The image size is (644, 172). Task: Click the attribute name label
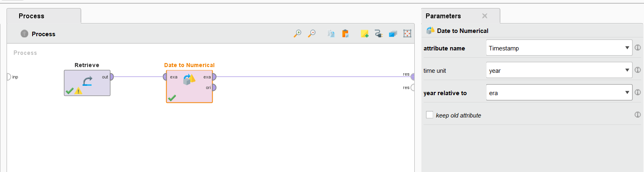coord(444,48)
